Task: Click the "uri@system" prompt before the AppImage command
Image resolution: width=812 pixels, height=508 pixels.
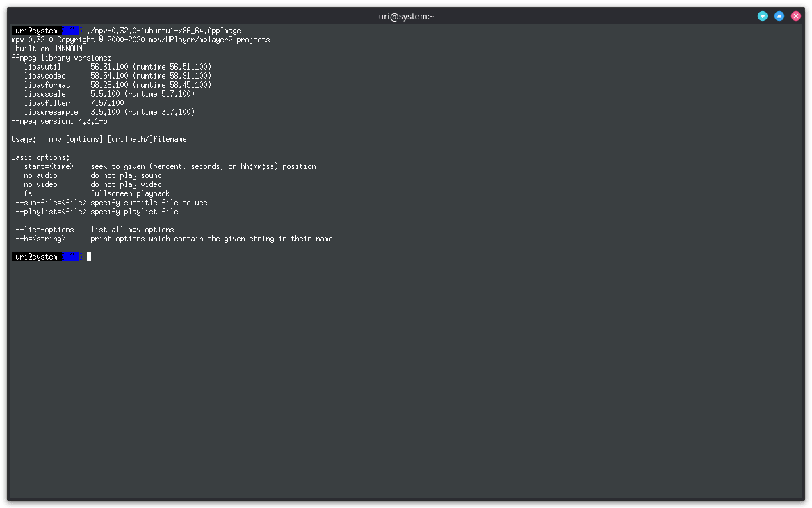Action: click(36, 31)
